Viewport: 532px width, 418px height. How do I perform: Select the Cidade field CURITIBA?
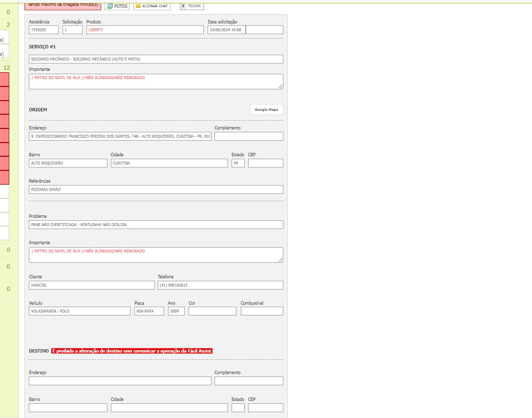click(x=170, y=163)
